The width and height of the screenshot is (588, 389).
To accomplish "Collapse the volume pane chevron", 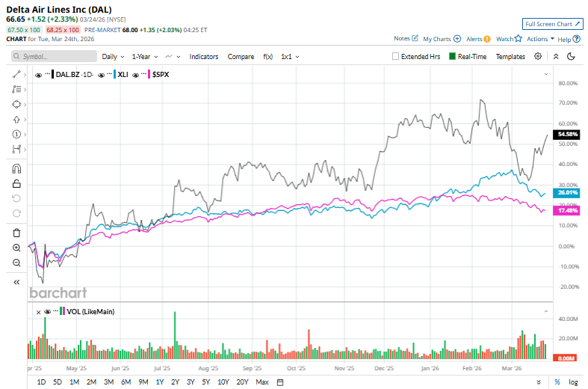I will point(546,311).
